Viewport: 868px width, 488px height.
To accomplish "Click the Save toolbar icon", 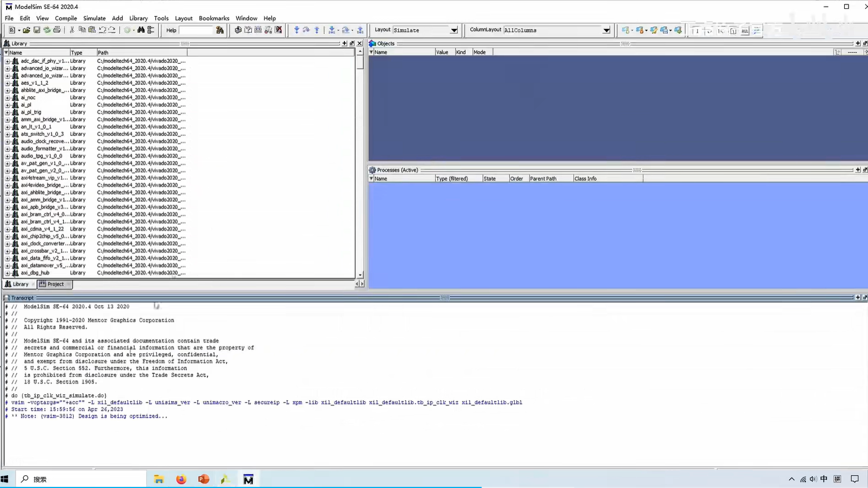I will pyautogui.click(x=37, y=30).
